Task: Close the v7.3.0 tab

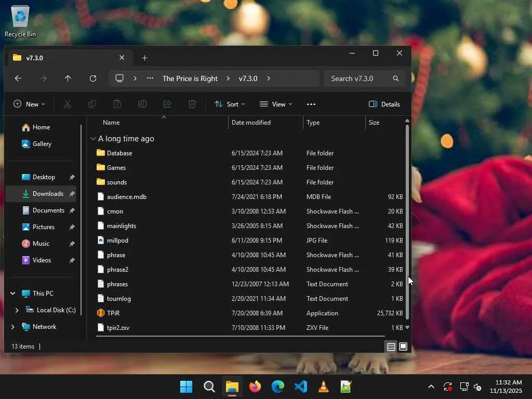Action: point(122,58)
